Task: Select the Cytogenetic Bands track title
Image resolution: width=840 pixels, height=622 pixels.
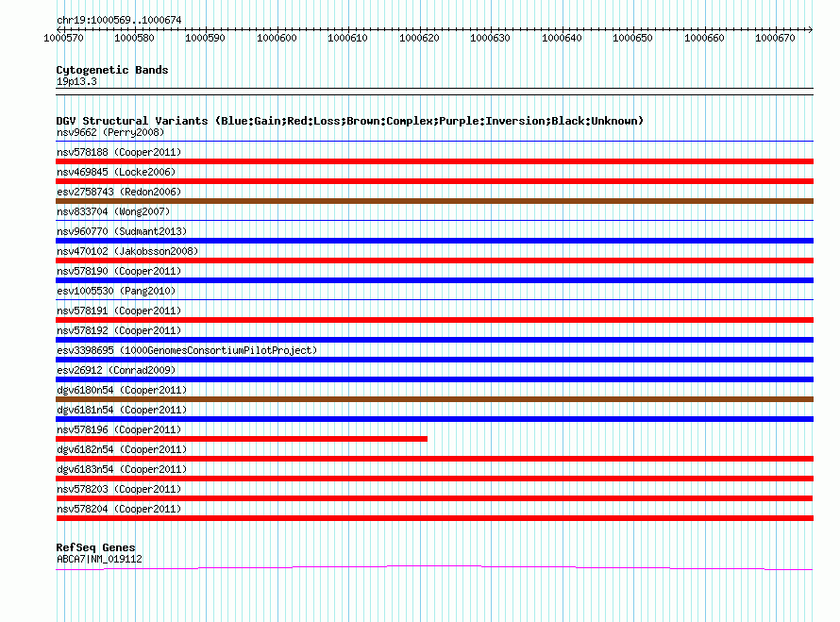Action: 112,70
